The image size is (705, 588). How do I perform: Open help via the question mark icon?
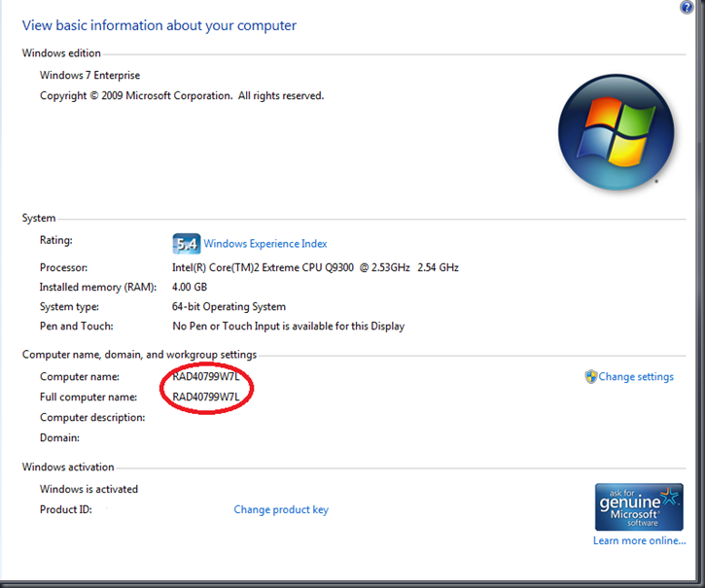pos(687,7)
